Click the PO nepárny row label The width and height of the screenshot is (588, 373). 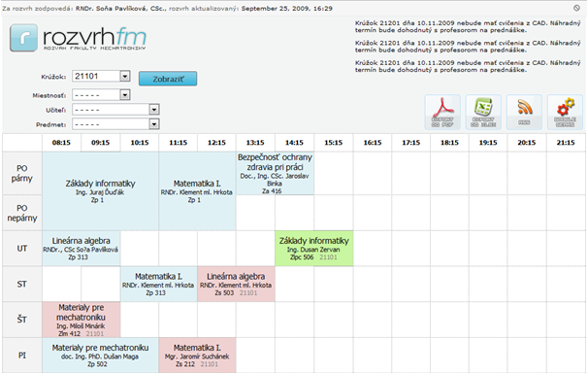click(22, 213)
